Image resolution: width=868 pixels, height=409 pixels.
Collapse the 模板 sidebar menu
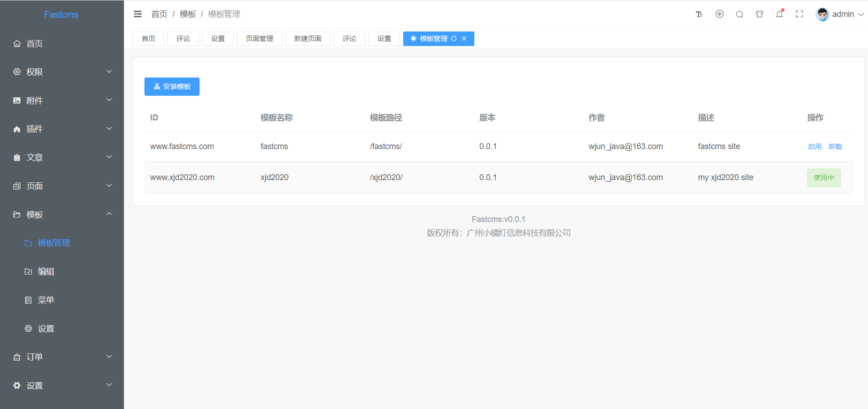point(62,214)
